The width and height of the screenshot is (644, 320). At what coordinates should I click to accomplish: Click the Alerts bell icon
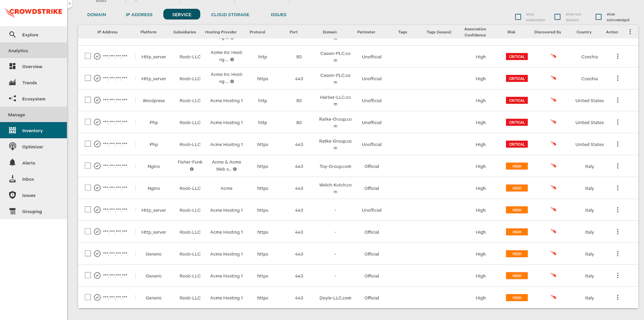[12, 163]
